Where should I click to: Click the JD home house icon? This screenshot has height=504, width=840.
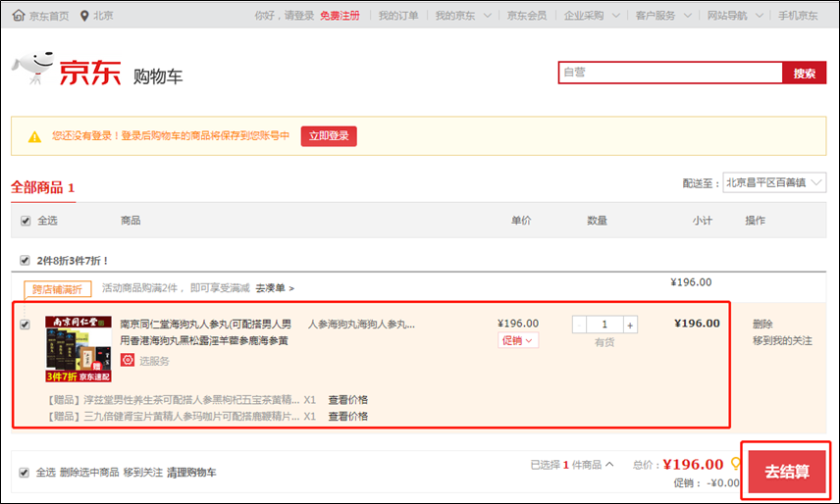point(19,15)
